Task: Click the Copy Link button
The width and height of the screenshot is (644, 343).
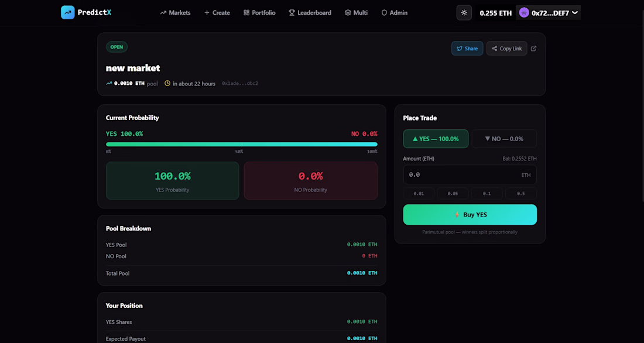Action: 507,49
